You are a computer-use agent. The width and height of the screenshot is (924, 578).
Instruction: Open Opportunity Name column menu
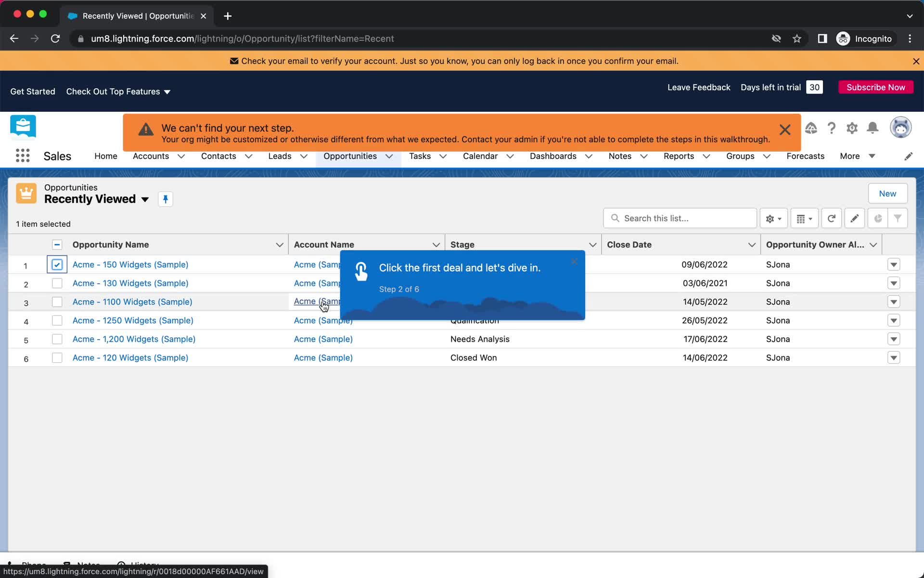pos(280,245)
